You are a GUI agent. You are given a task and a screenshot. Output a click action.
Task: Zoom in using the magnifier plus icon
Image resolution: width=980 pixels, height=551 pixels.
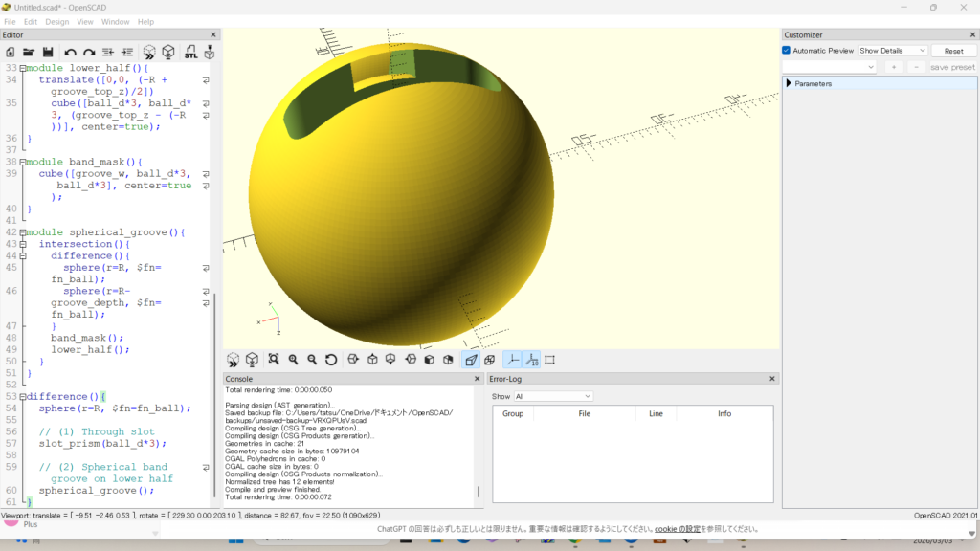(x=293, y=360)
